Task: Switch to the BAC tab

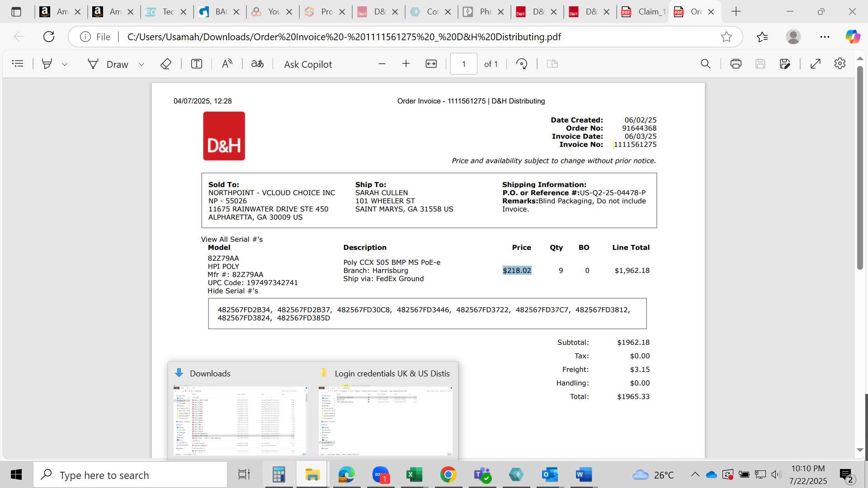Action: click(213, 12)
